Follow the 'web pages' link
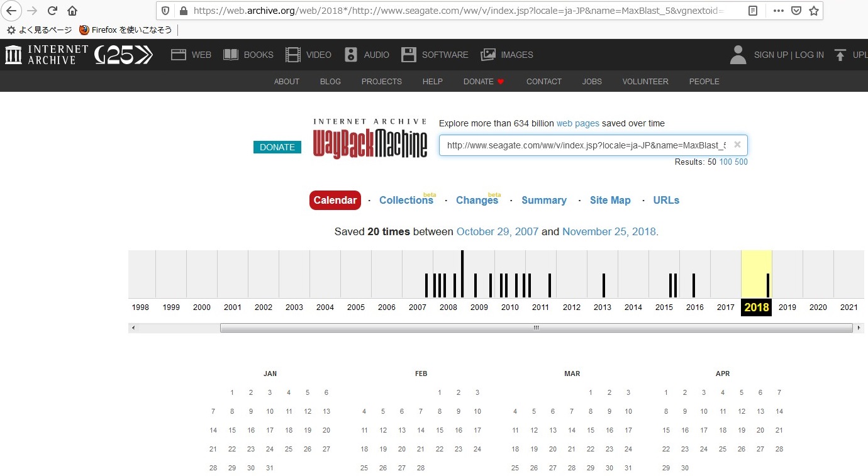The image size is (868, 476). coord(577,123)
